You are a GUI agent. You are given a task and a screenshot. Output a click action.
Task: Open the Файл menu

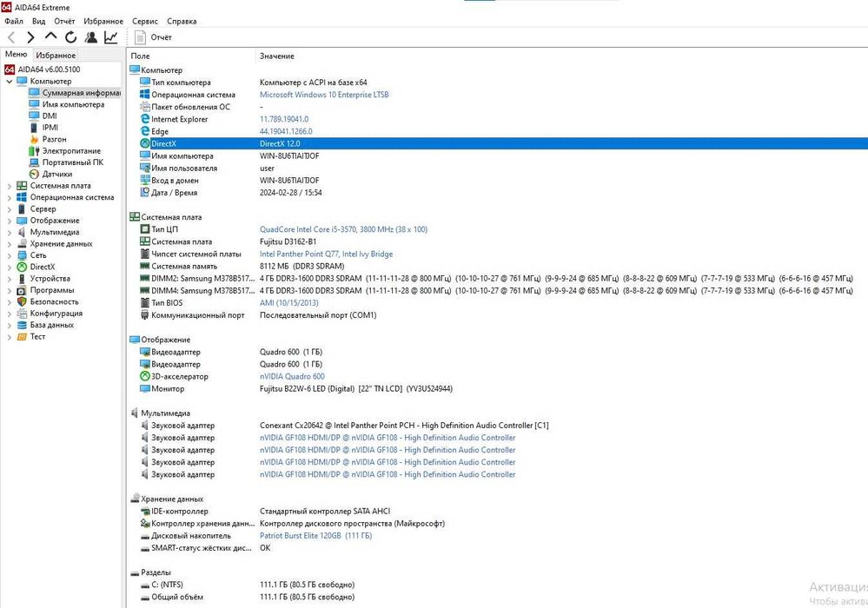click(x=14, y=21)
